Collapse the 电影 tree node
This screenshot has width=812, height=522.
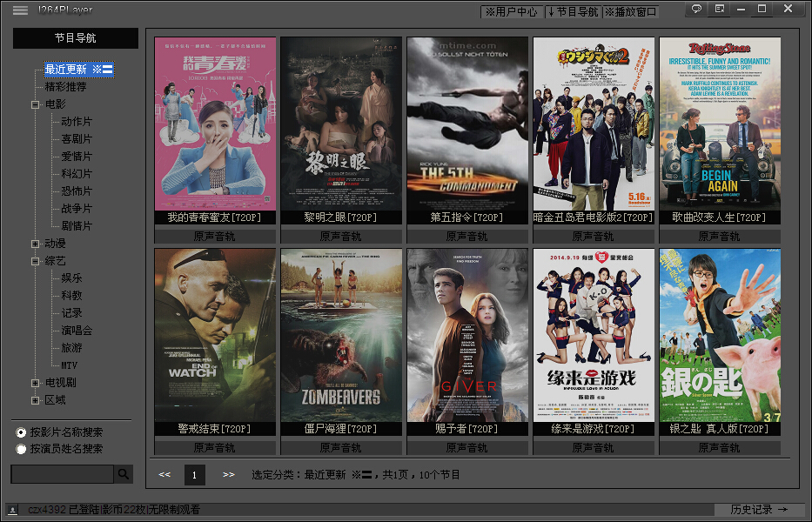(x=35, y=104)
